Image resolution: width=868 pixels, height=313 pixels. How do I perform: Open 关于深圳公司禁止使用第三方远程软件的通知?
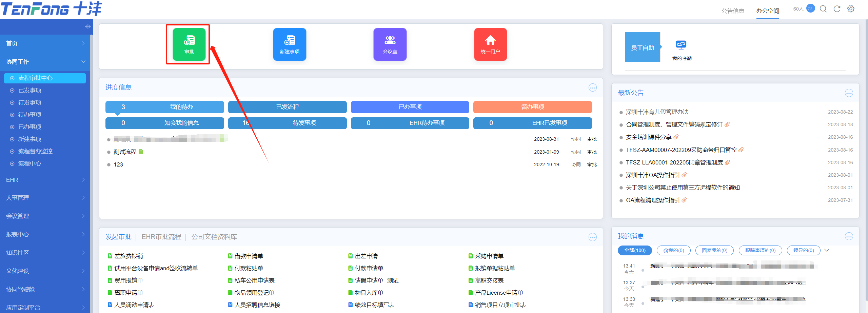tap(683, 188)
